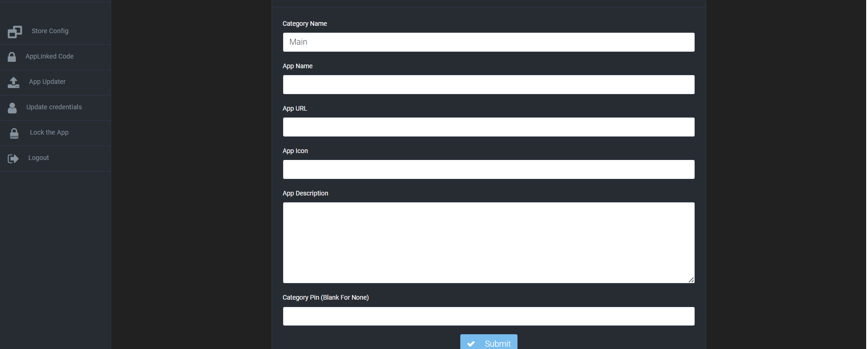Click the App Icon input box
This screenshot has height=349, width=868.
click(488, 169)
